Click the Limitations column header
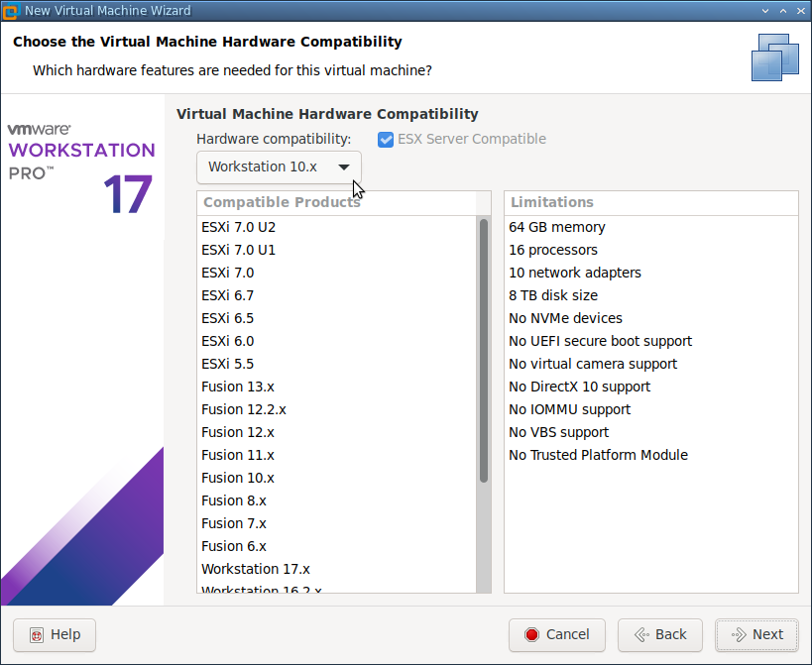Image resolution: width=812 pixels, height=665 pixels. coord(651,202)
